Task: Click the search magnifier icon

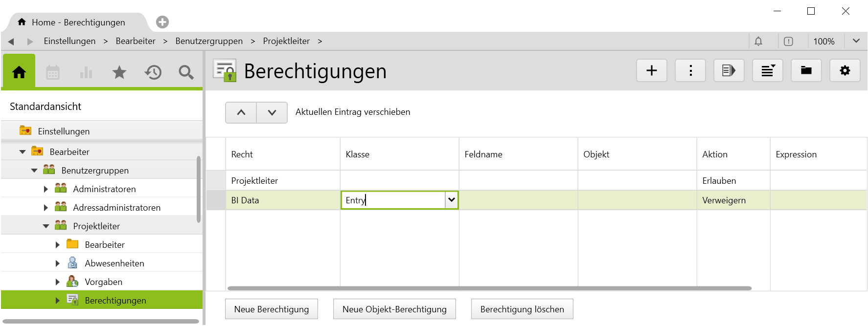Action: [x=186, y=73]
